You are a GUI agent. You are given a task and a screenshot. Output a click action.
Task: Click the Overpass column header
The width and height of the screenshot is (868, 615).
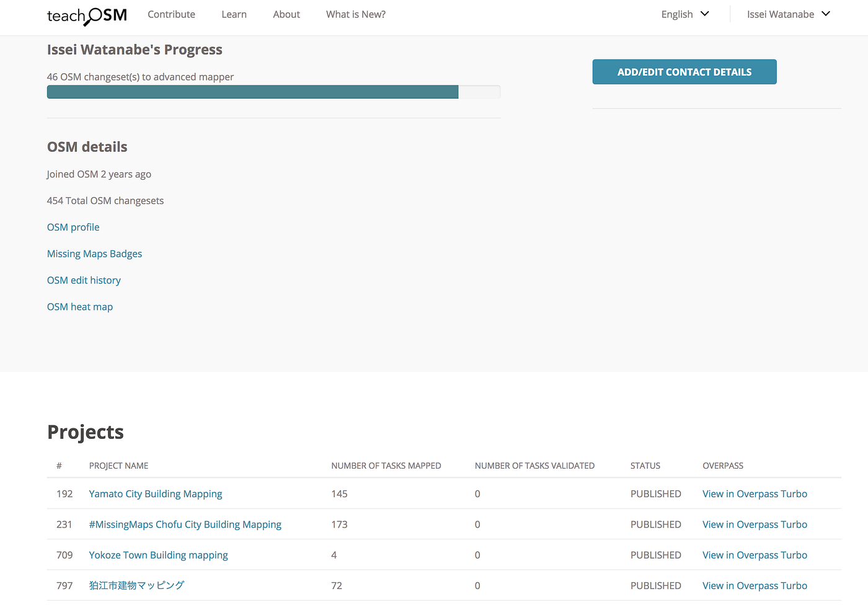(x=723, y=466)
